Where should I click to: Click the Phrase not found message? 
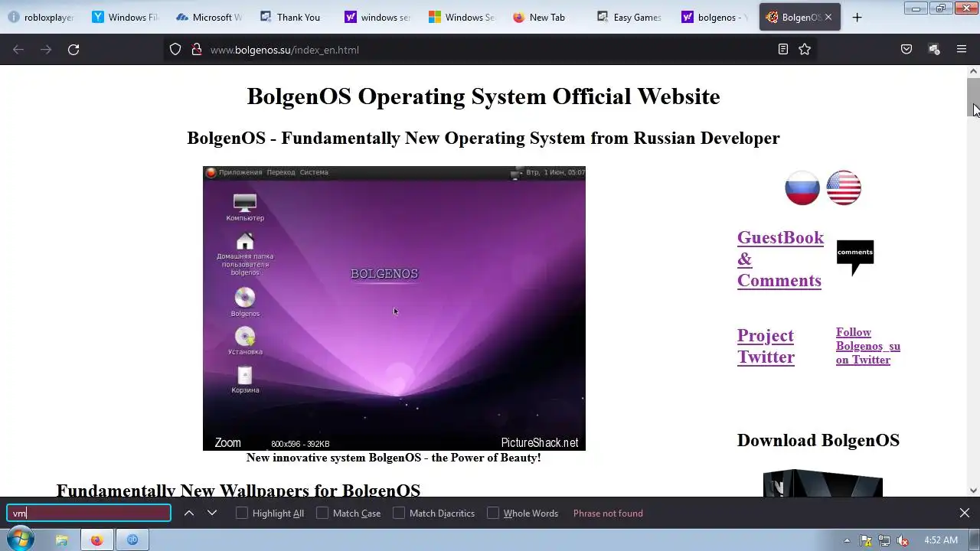coord(608,514)
